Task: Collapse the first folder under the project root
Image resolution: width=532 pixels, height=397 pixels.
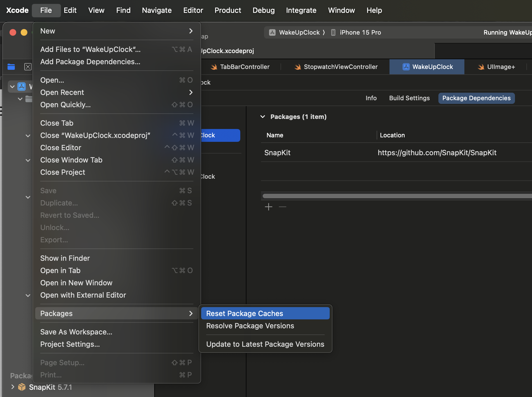Action: coord(20,99)
